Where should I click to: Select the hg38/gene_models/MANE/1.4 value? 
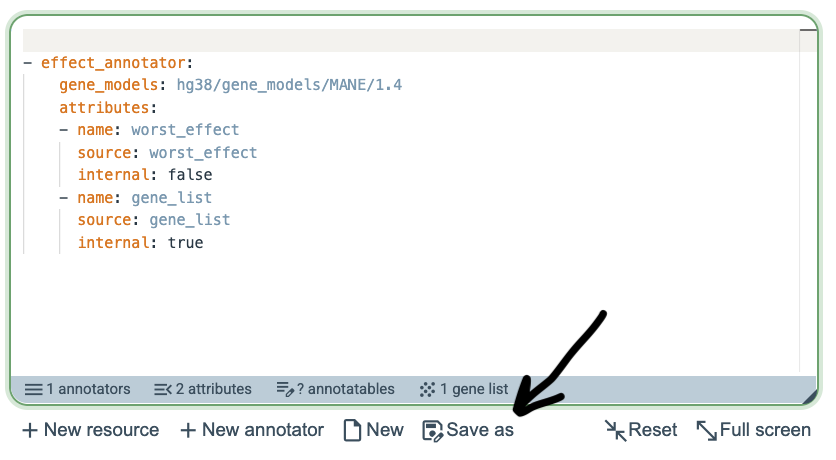pos(290,85)
